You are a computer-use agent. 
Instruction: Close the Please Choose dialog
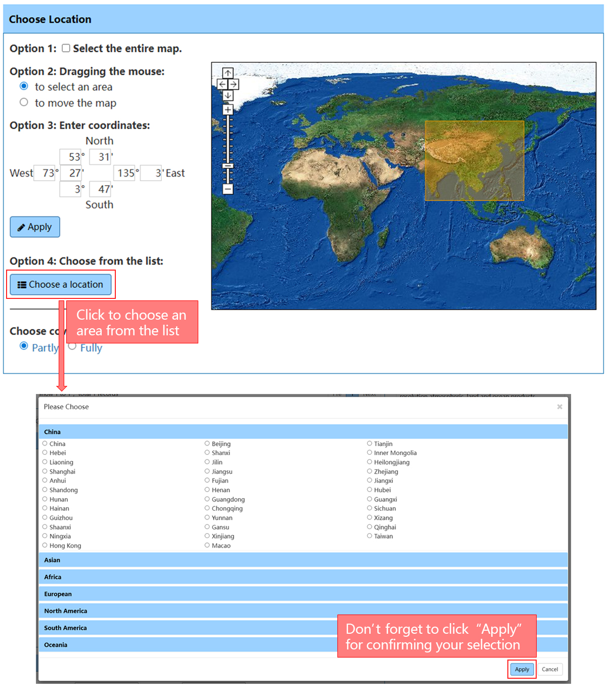click(559, 407)
